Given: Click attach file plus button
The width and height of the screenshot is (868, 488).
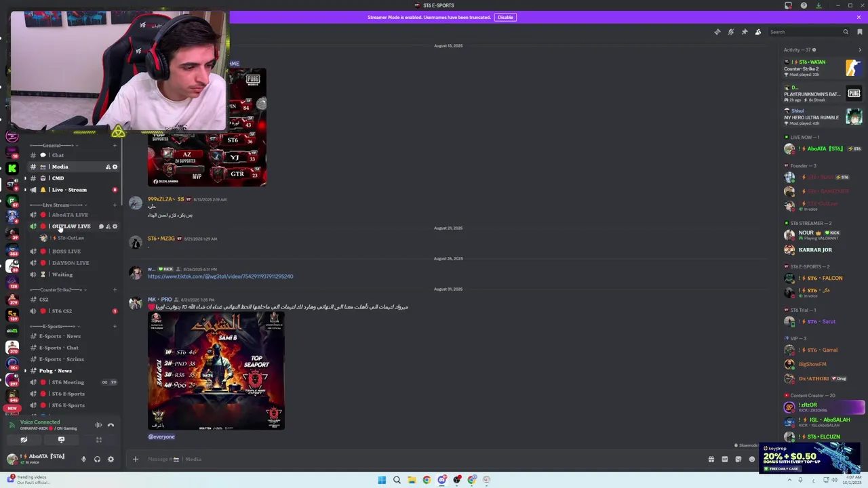Looking at the screenshot, I should coord(135,460).
